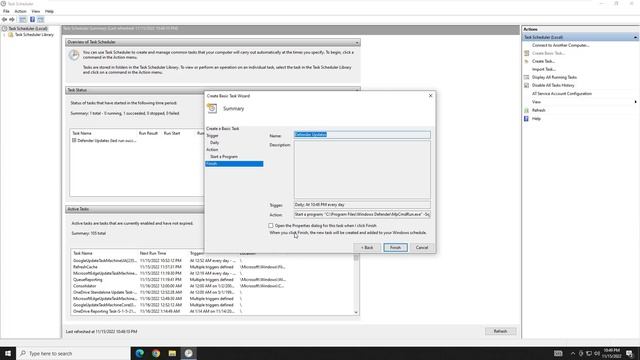Click the Display All Running Tasks icon
640x360 pixels.
click(527, 77)
